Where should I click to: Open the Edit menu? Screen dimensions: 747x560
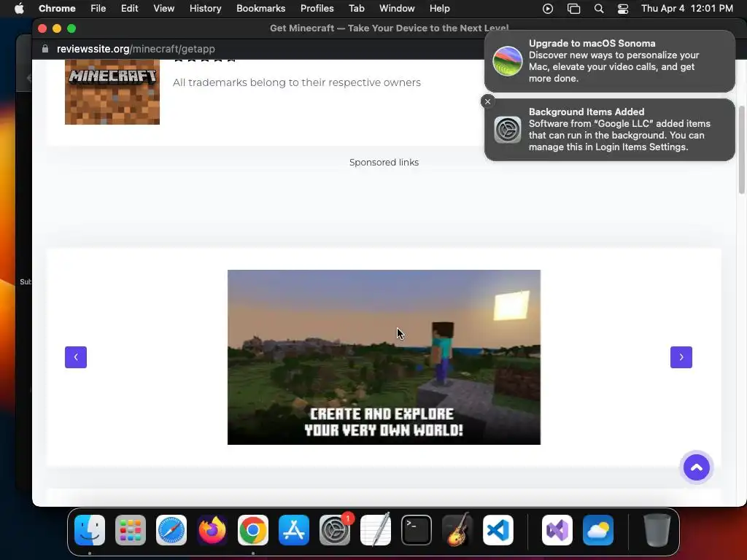tap(129, 9)
